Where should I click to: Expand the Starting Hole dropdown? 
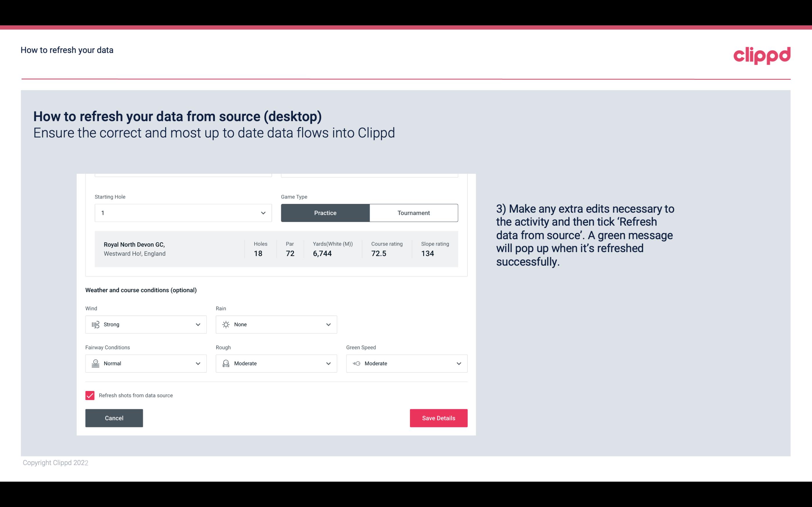[x=262, y=213]
